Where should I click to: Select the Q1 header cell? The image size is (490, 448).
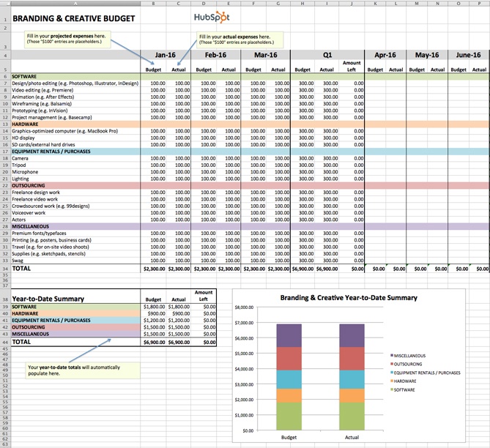point(314,55)
